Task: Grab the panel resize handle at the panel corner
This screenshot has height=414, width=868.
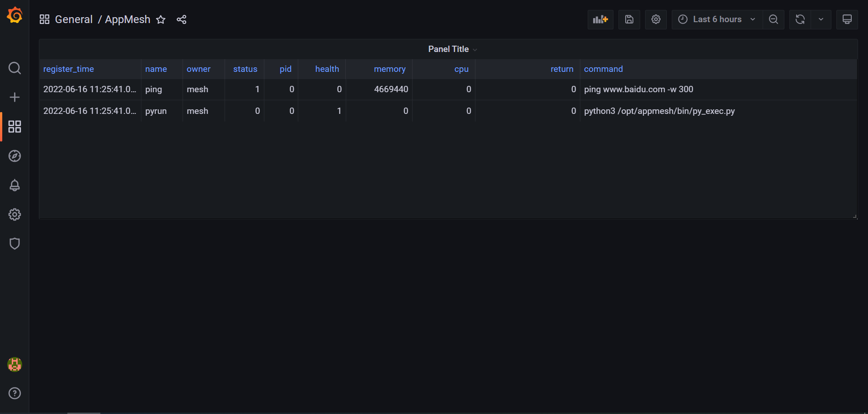Action: pos(854,216)
